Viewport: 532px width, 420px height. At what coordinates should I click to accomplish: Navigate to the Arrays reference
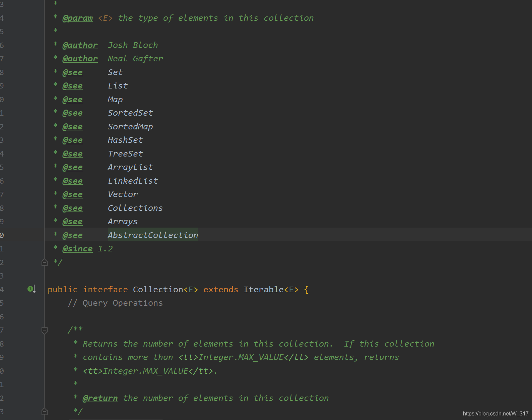(x=123, y=222)
